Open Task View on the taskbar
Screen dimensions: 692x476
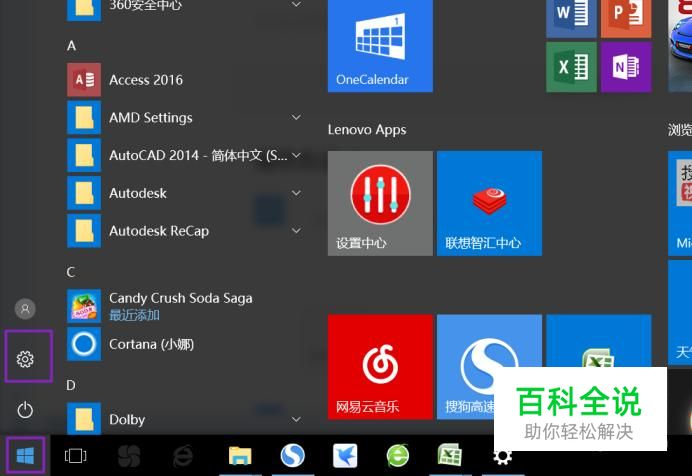pyautogui.click(x=75, y=455)
